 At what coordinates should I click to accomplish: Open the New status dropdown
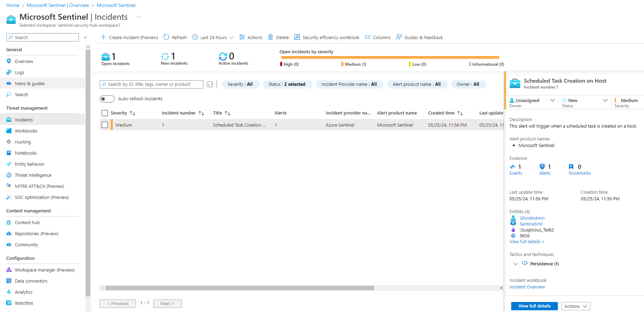[x=585, y=100]
